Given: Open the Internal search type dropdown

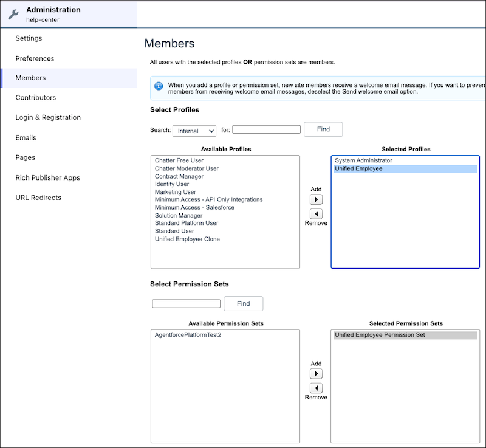Looking at the screenshot, I should click(x=194, y=131).
